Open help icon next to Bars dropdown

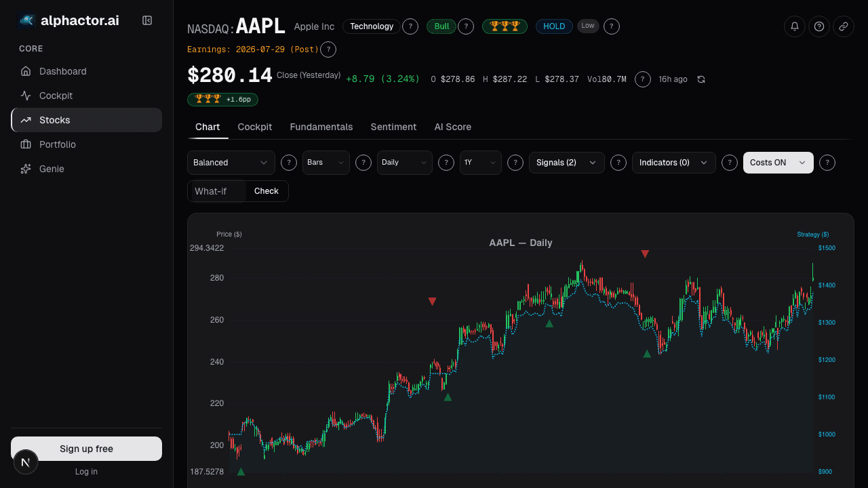363,163
